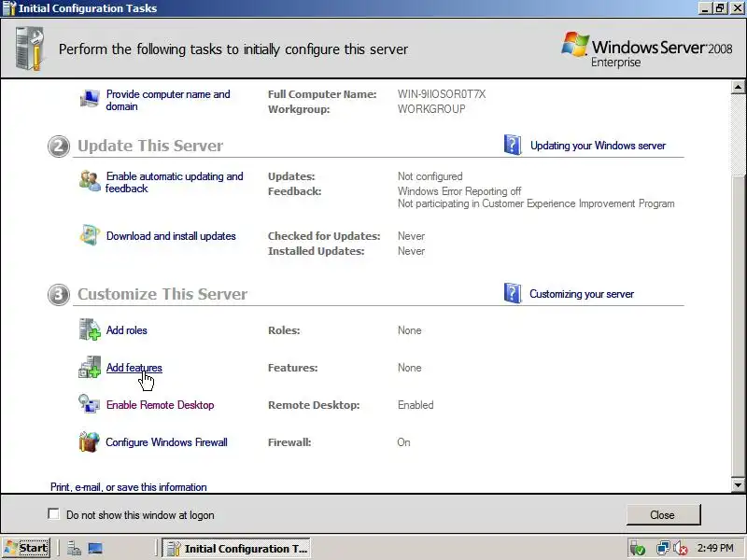747x560 pixels.
Task: Click Show Desktop icon in quick launch
Action: click(95, 549)
